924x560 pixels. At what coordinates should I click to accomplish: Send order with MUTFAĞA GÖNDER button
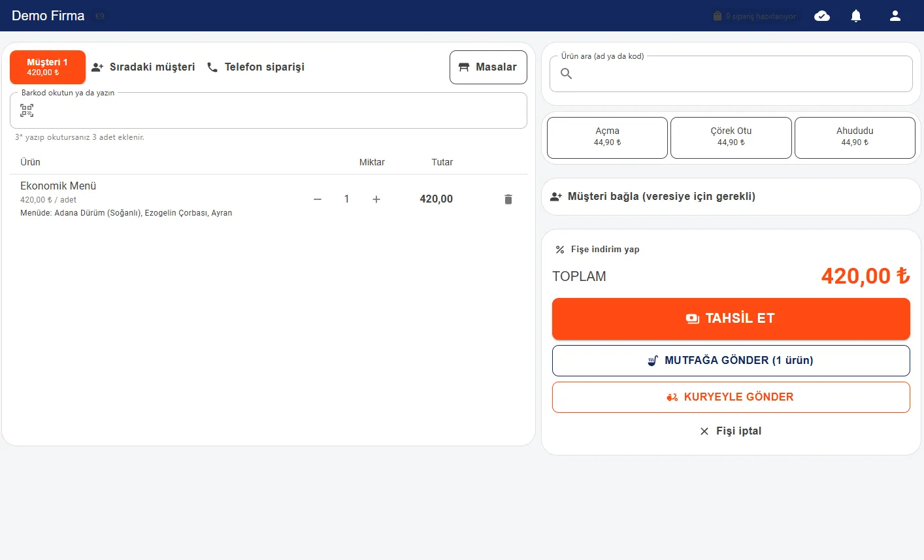(731, 361)
